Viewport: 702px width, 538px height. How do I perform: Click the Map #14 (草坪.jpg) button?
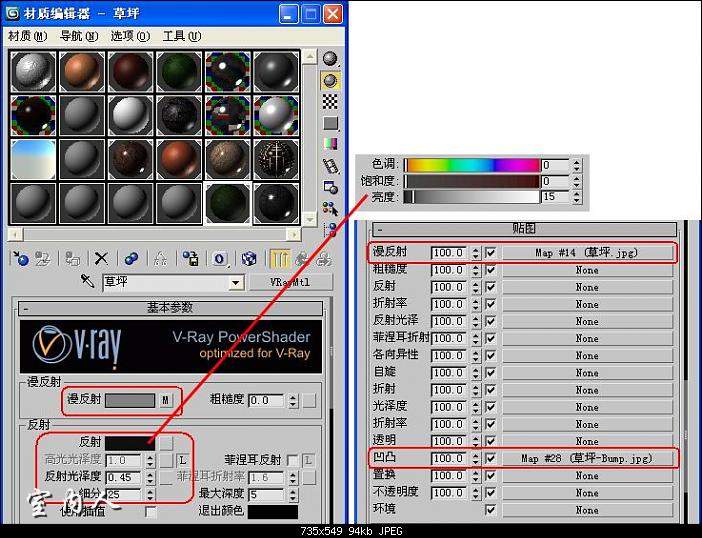(587, 252)
